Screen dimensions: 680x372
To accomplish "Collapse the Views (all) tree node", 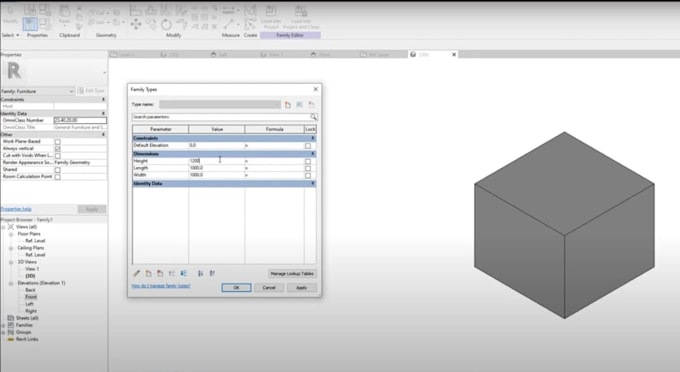I will coord(3,227).
